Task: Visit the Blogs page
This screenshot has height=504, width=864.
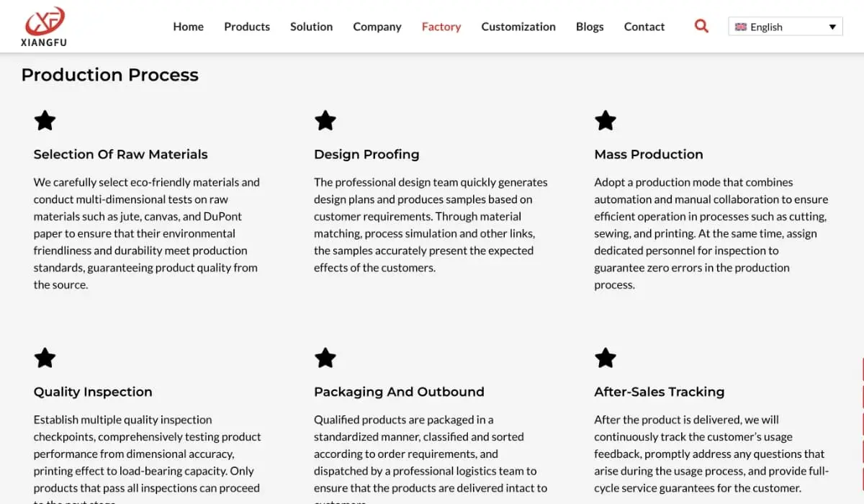Action: [590, 27]
